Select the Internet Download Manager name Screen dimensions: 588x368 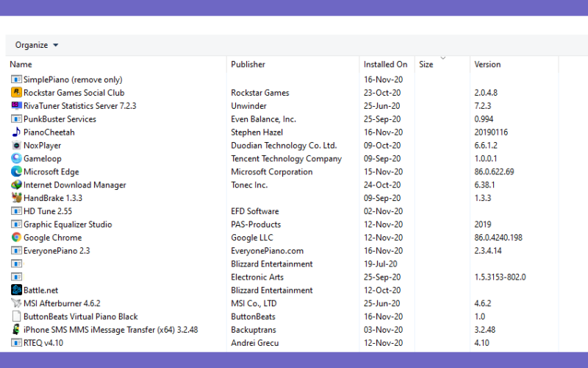pos(75,185)
